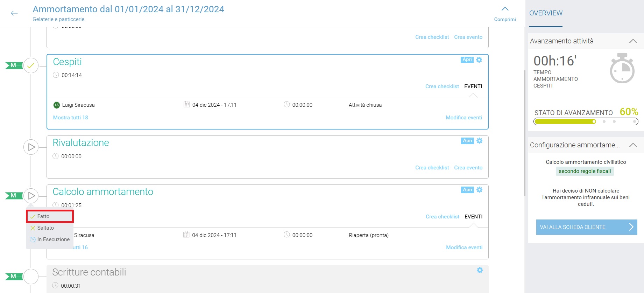Image resolution: width=644 pixels, height=293 pixels.
Task: Click the green M flag beside Scritture contabili
Action: (x=14, y=276)
